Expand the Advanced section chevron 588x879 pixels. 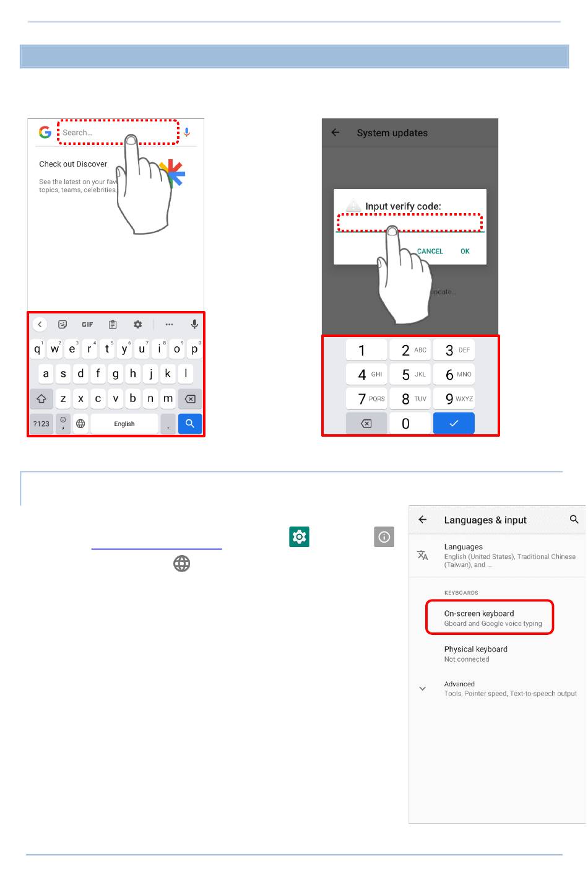[x=423, y=688]
